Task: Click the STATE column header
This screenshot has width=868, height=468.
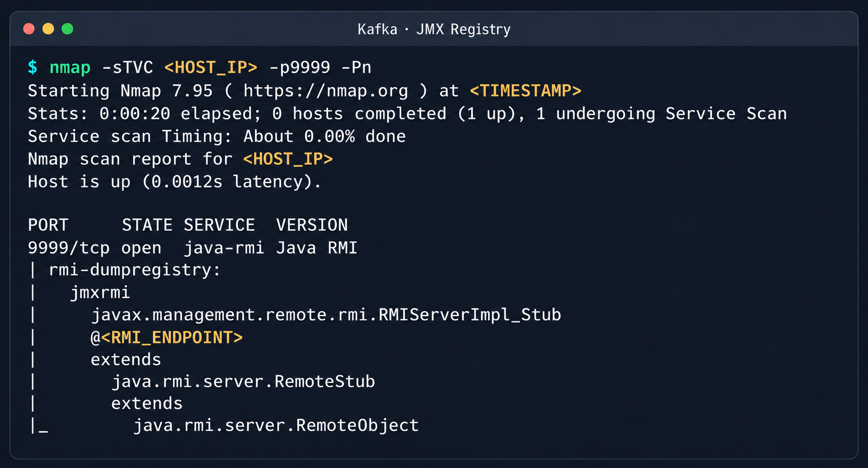Action: point(147,225)
